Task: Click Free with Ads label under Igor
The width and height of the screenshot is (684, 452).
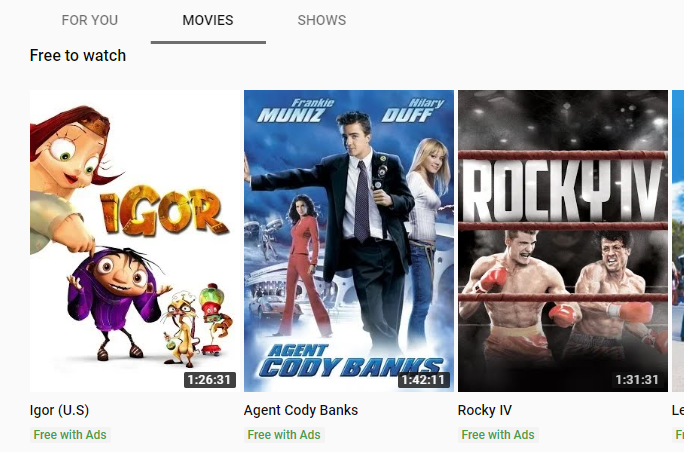Action: [x=70, y=435]
